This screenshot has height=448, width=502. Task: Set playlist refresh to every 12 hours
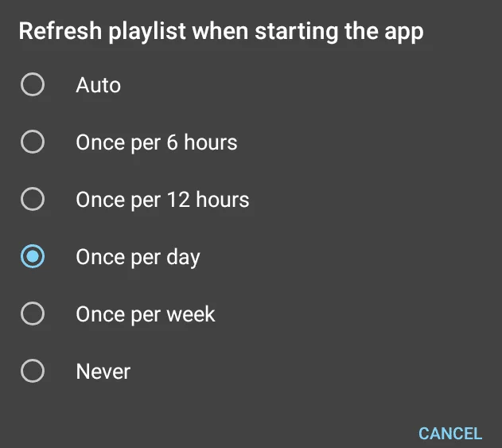(33, 199)
